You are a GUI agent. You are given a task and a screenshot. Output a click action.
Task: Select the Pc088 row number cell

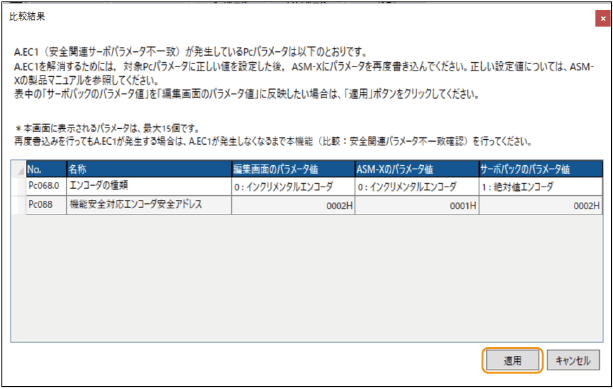coord(46,205)
